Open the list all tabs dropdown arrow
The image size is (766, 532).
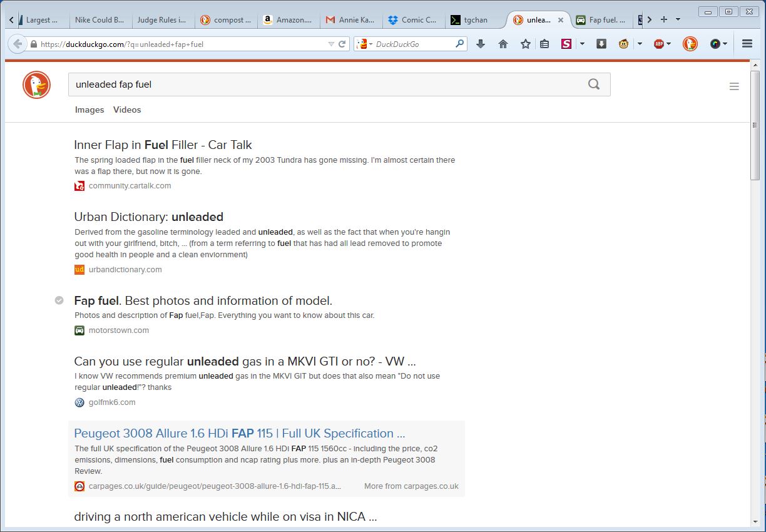coord(678,19)
